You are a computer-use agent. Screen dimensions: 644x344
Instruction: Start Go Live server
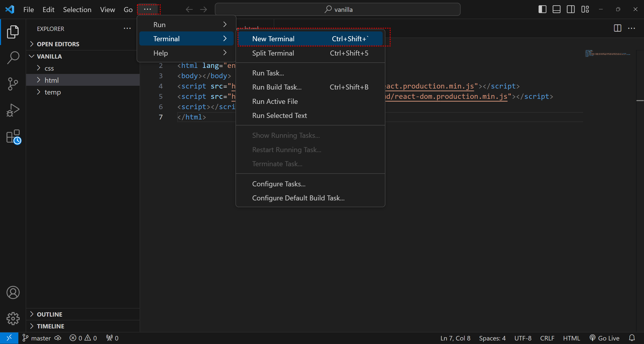coord(605,338)
